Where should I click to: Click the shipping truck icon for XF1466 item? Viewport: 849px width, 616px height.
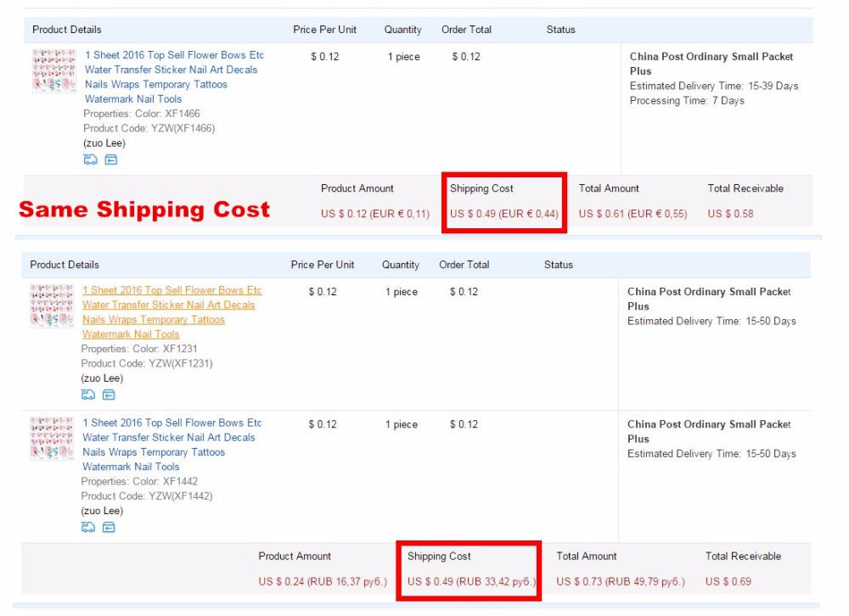[90, 160]
